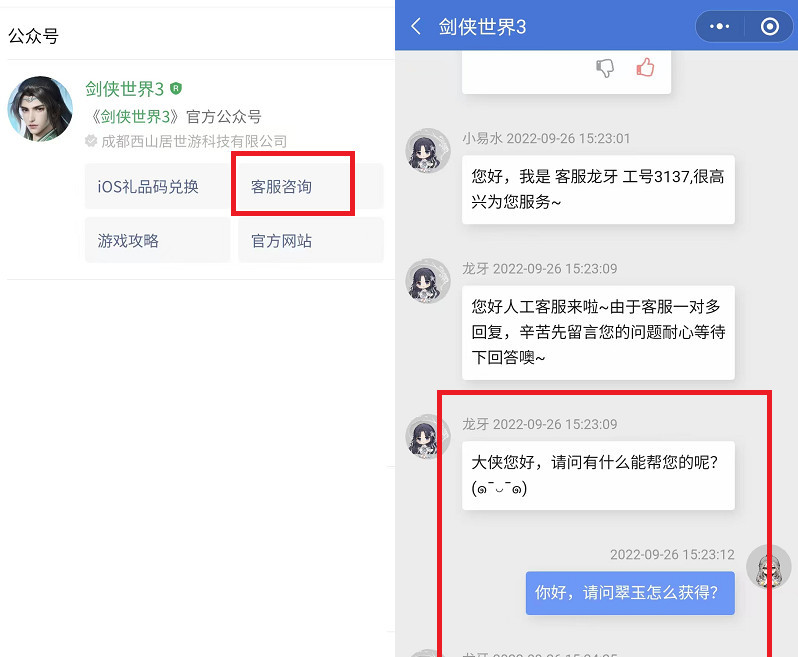This screenshot has width=798, height=657.
Task: Open the 游戏攻略 button
Action: pyautogui.click(x=129, y=241)
